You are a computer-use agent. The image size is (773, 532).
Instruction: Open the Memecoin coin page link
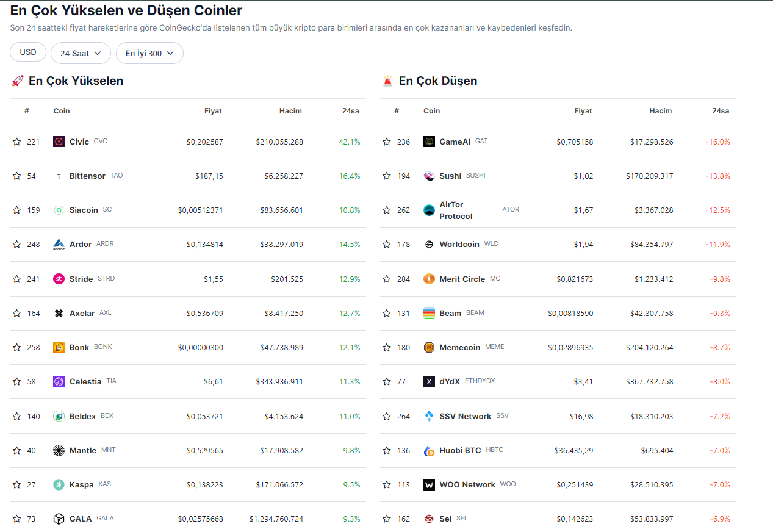click(459, 347)
